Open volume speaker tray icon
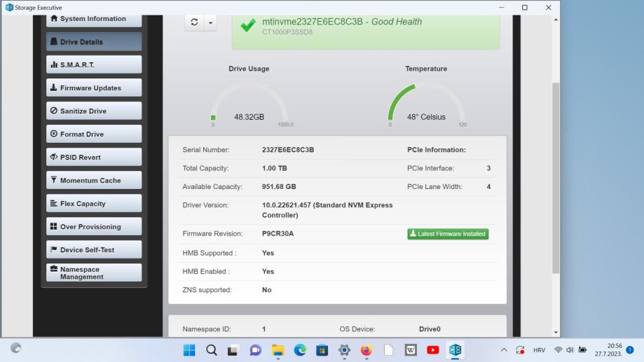 pyautogui.click(x=570, y=350)
